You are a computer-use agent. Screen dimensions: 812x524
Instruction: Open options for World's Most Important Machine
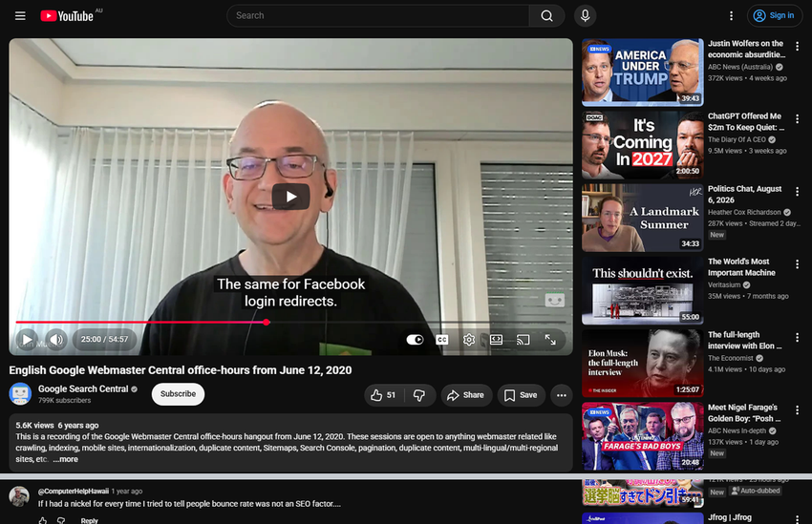click(x=798, y=264)
